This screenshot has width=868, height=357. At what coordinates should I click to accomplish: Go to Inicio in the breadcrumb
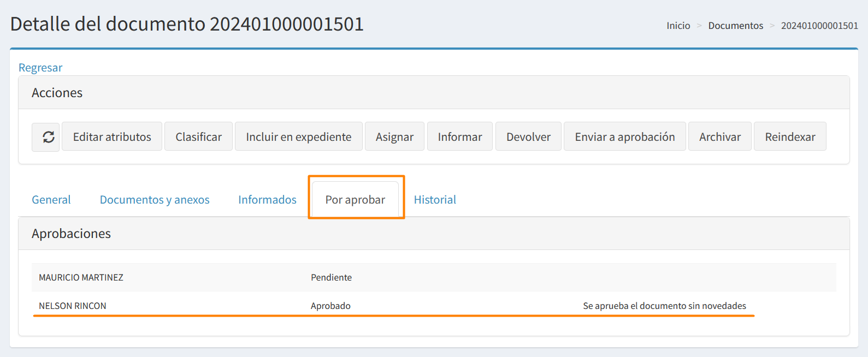click(678, 26)
